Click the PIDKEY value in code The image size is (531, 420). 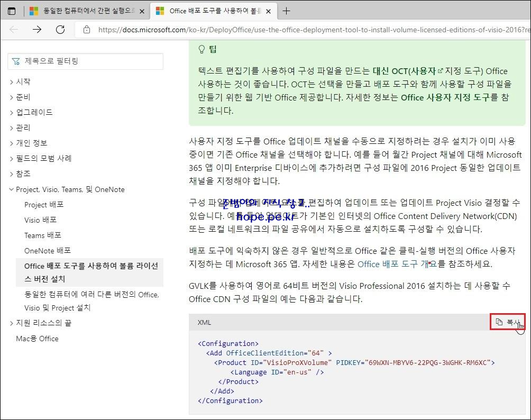tap(428, 363)
